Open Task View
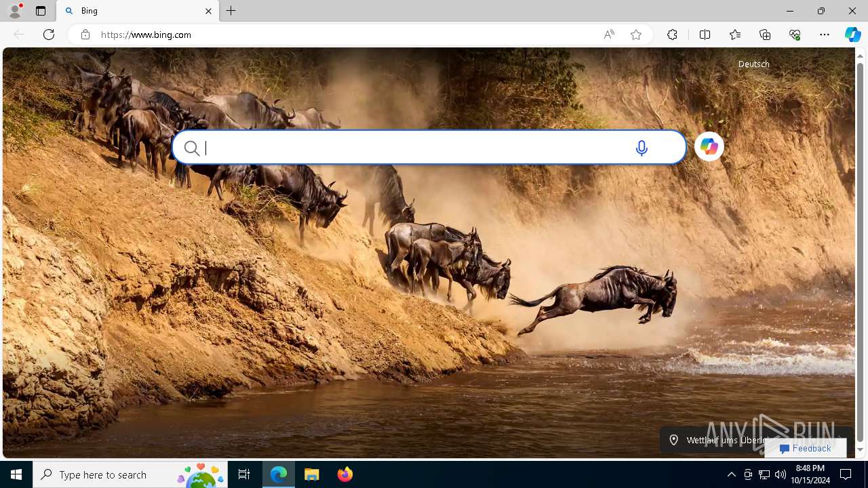This screenshot has width=868, height=488. (244, 474)
